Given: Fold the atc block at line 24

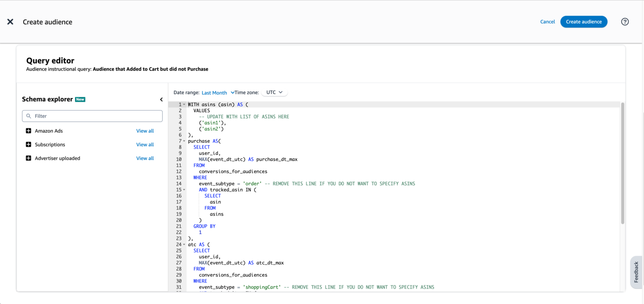Looking at the screenshot, I should 184,244.
